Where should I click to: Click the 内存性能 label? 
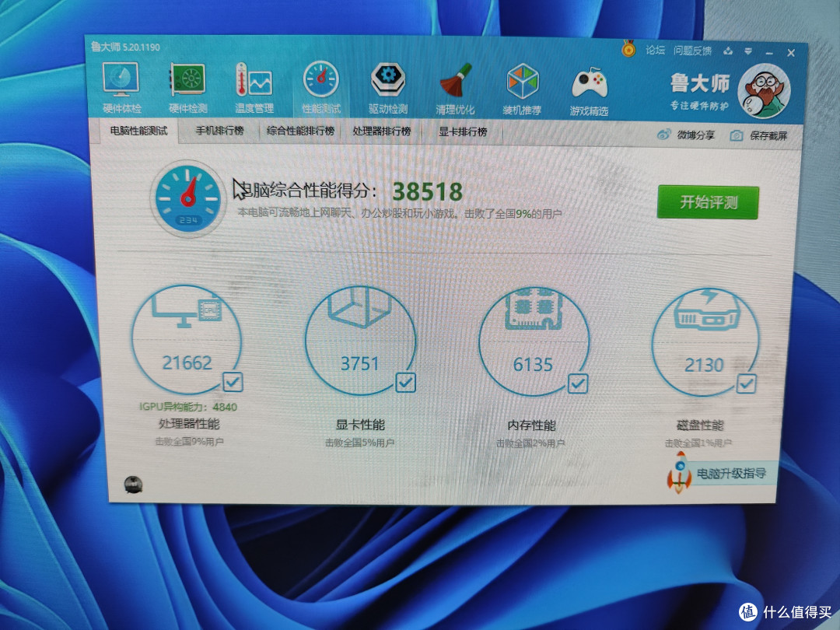pos(531,425)
